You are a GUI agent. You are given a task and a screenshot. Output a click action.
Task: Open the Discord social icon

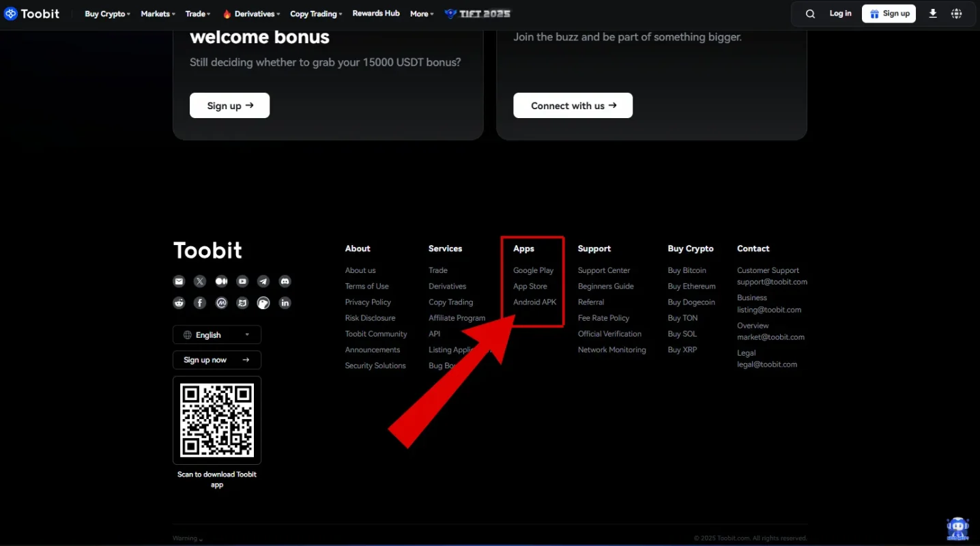click(285, 281)
